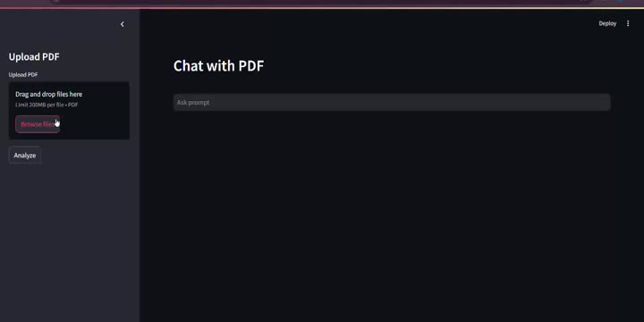The height and width of the screenshot is (322, 644).
Task: Click the Deploy button
Action: (607, 23)
